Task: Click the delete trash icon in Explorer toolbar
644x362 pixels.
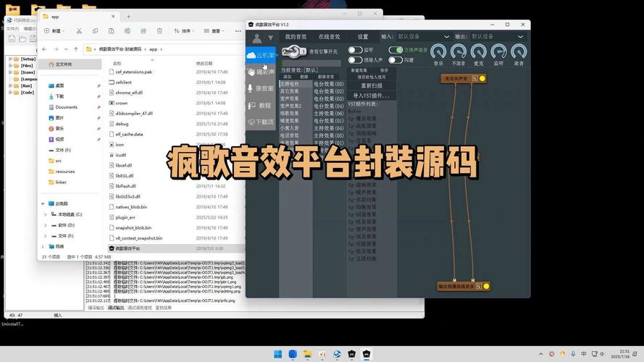Action: (160, 31)
